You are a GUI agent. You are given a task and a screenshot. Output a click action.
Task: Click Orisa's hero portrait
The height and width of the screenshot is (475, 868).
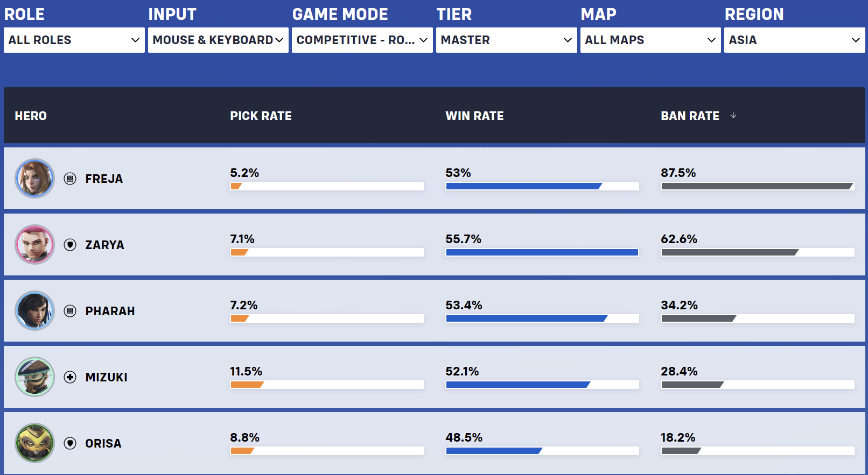pos(35,443)
